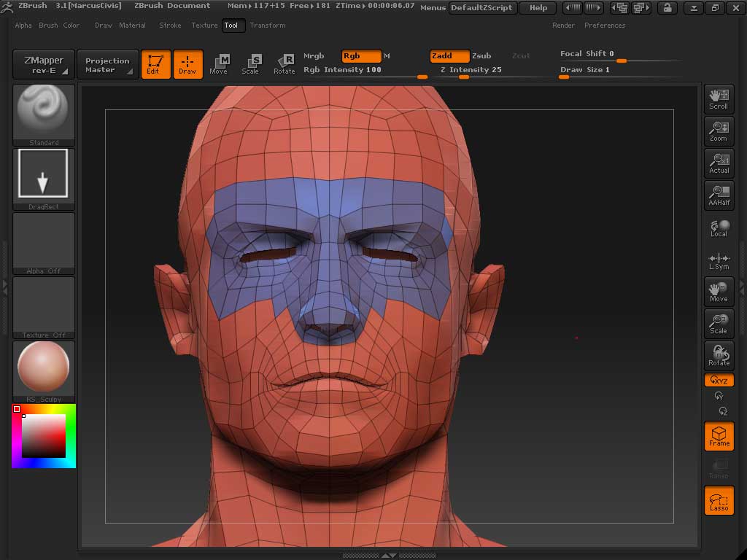Image resolution: width=747 pixels, height=560 pixels.
Task: Load next interface layout with right striped arrow
Action: (593, 7)
